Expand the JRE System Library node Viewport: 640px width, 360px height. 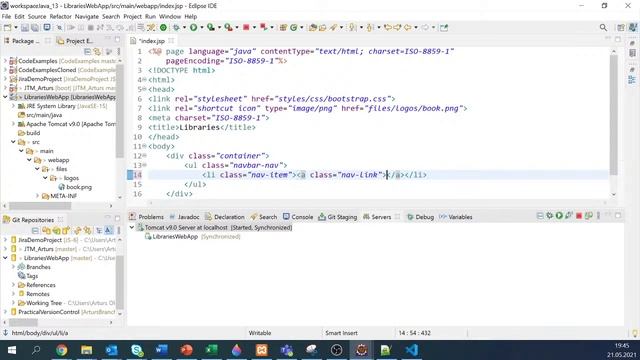(13, 106)
